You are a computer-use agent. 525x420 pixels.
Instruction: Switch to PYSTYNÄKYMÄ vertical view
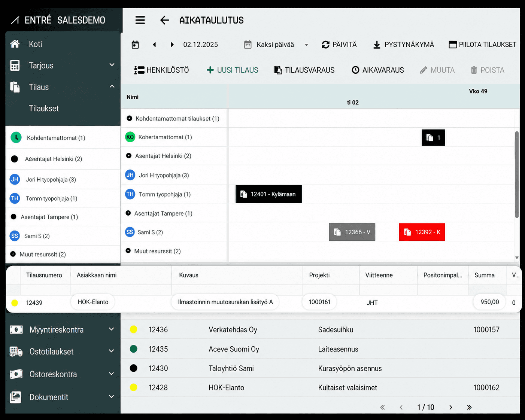coord(404,45)
